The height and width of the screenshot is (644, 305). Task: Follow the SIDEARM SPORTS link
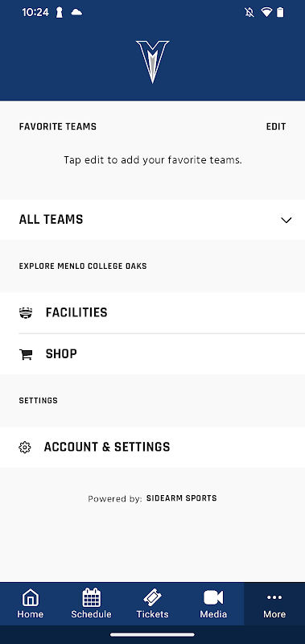click(181, 498)
